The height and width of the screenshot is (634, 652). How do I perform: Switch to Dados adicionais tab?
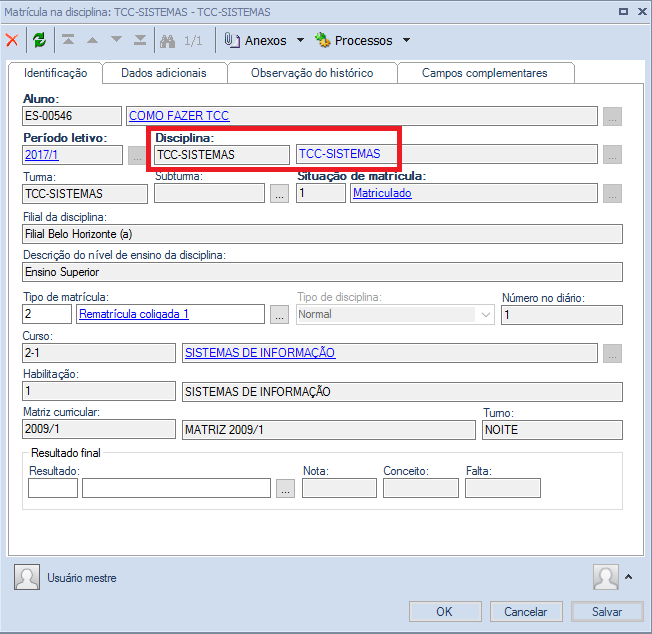164,73
